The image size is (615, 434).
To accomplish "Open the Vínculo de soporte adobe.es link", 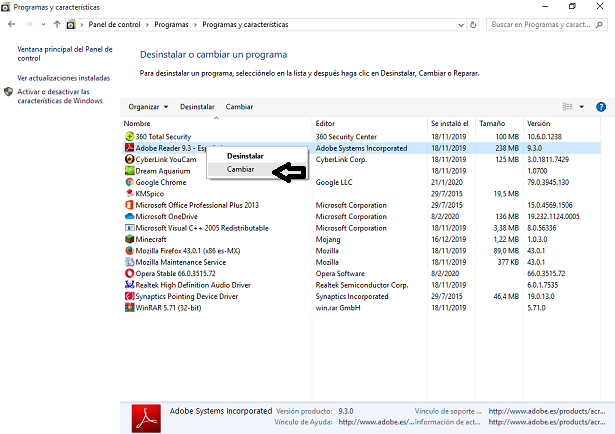I will coord(547,411).
